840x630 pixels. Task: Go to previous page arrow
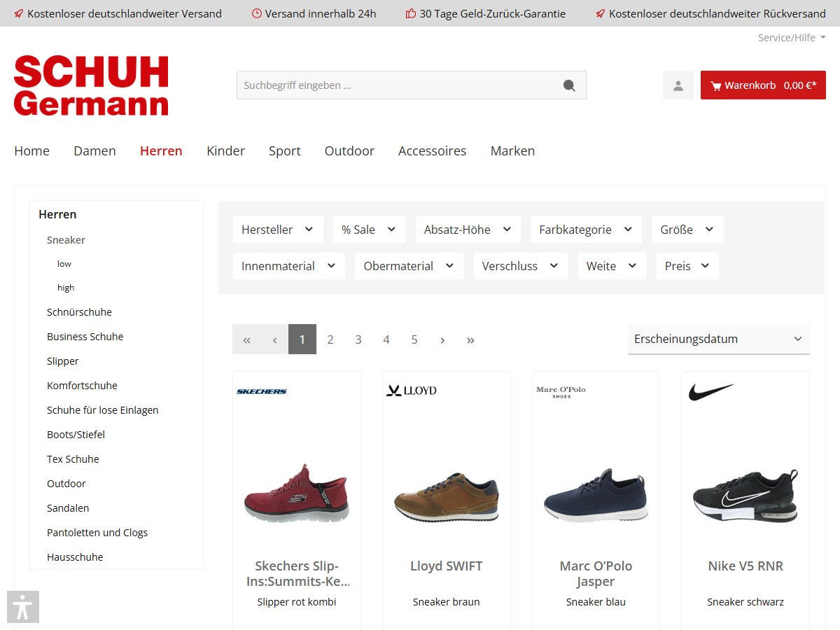[x=274, y=339]
